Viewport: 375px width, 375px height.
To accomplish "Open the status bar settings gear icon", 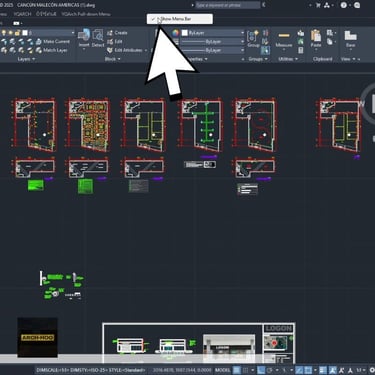I will coord(372,370).
